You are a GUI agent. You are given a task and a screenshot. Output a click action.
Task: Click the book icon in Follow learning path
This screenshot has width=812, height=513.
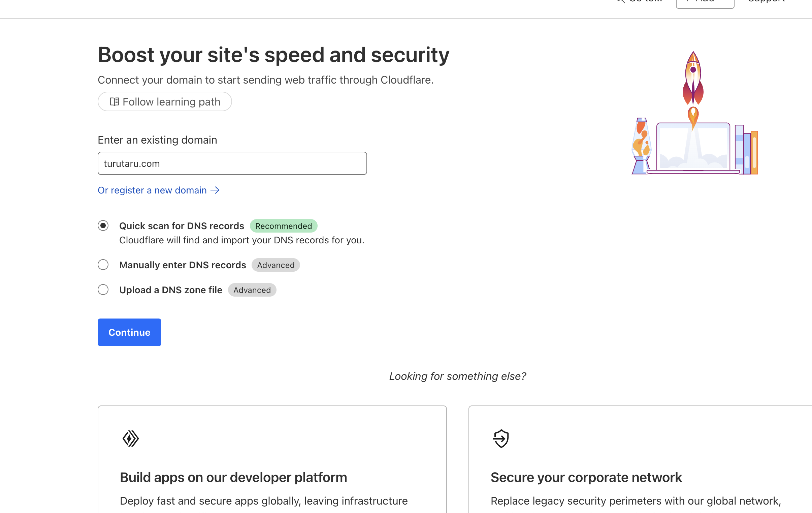(114, 101)
